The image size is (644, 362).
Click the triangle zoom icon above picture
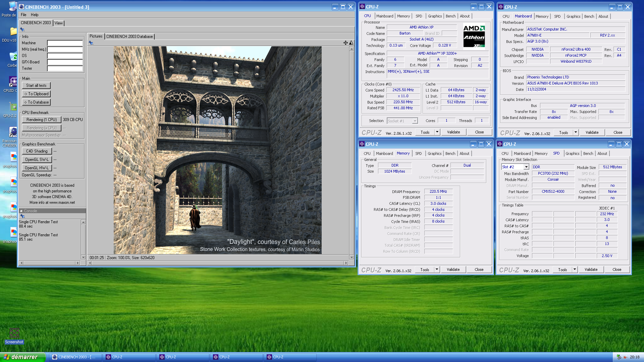[351, 43]
